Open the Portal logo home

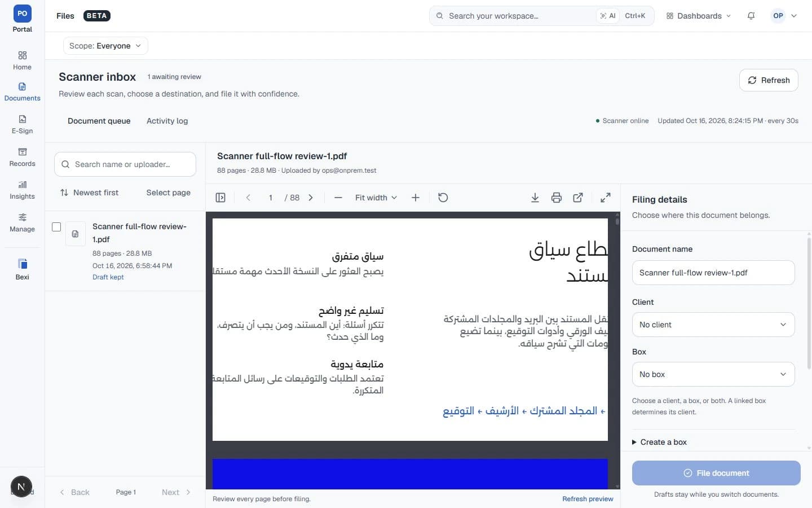click(x=22, y=19)
